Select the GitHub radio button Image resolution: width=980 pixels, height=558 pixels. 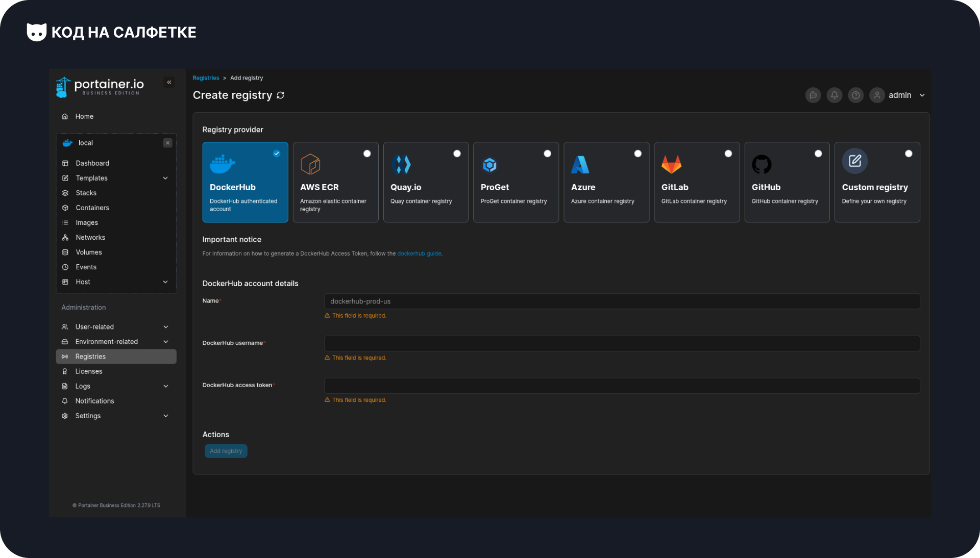[x=818, y=154]
